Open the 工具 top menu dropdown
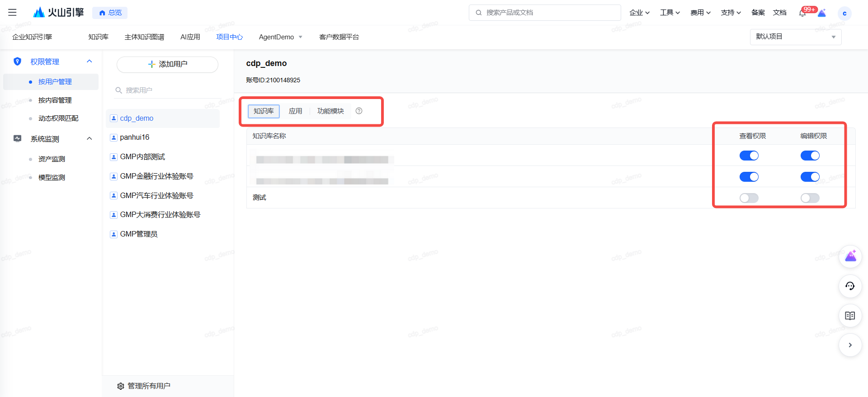The width and height of the screenshot is (868, 397). pos(670,13)
